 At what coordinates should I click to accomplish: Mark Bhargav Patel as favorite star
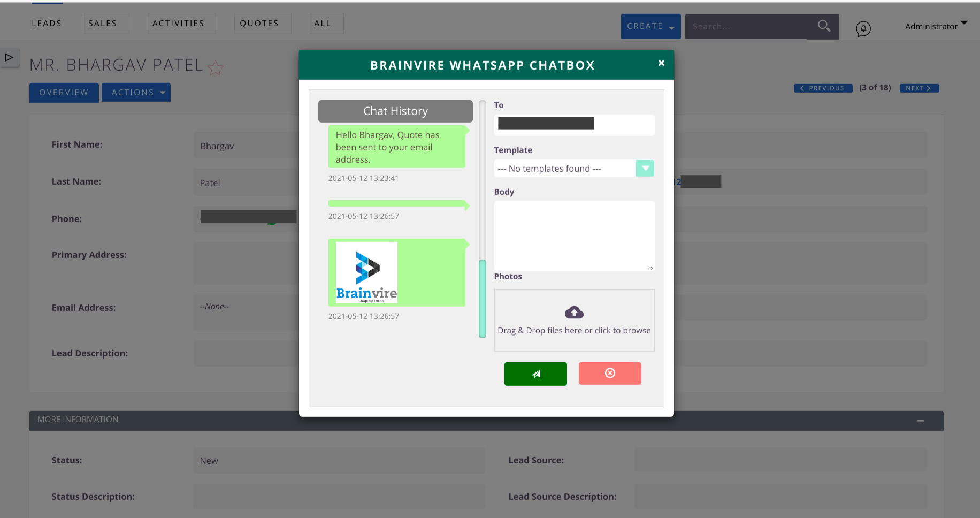coord(215,67)
